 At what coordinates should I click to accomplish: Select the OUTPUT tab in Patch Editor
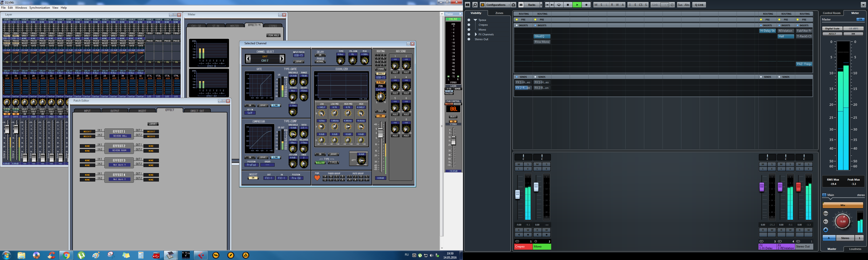tap(115, 111)
